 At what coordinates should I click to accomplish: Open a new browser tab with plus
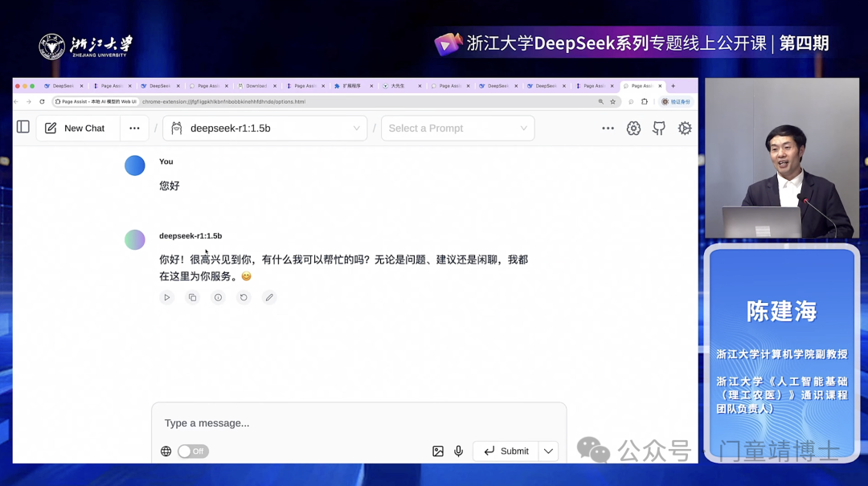pos(674,86)
